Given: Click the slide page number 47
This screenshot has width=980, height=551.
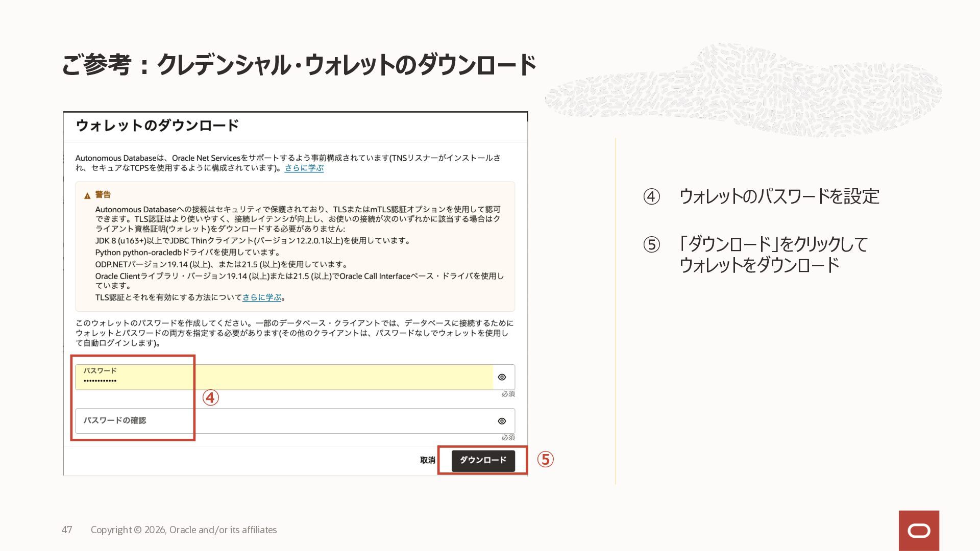Looking at the screenshot, I should tap(67, 530).
